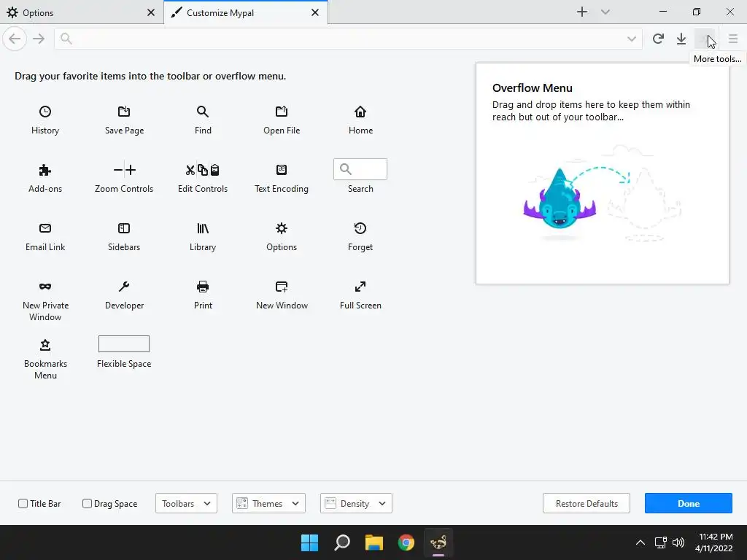
Task: Open the Density dropdown
Action: [356, 503]
